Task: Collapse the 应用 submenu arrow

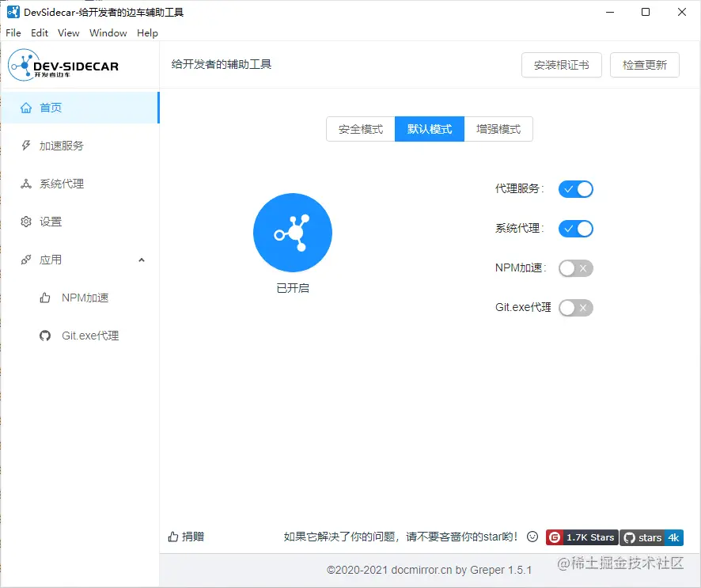Action: [x=142, y=260]
